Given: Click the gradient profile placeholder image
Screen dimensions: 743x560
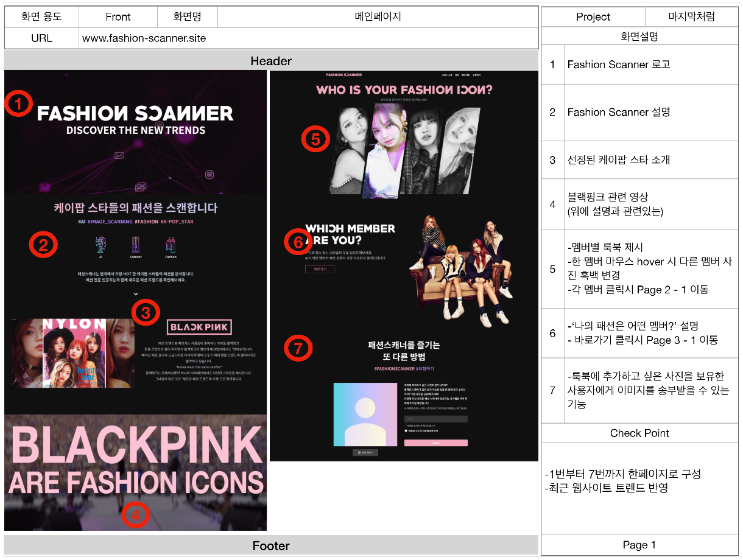Looking at the screenshot, I should [x=364, y=415].
